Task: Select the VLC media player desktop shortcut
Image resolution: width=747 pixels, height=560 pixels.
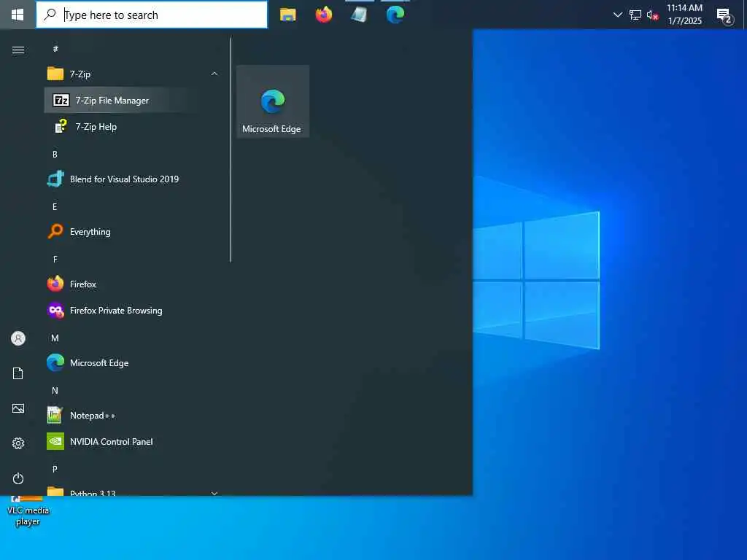Action: pyautogui.click(x=28, y=511)
